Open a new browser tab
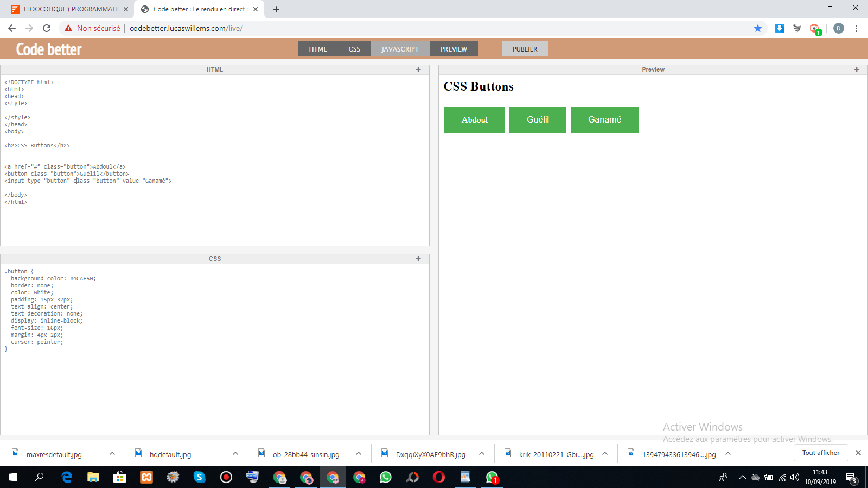 click(276, 9)
